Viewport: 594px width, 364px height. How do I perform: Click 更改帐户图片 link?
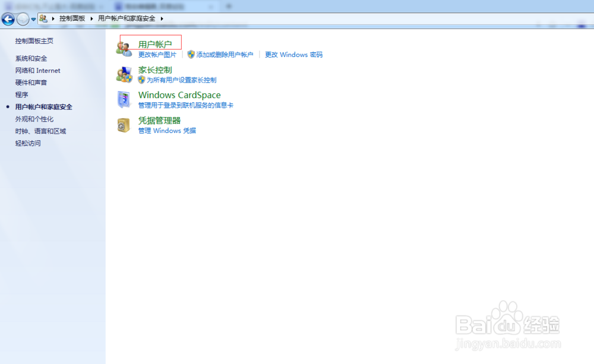click(x=157, y=55)
